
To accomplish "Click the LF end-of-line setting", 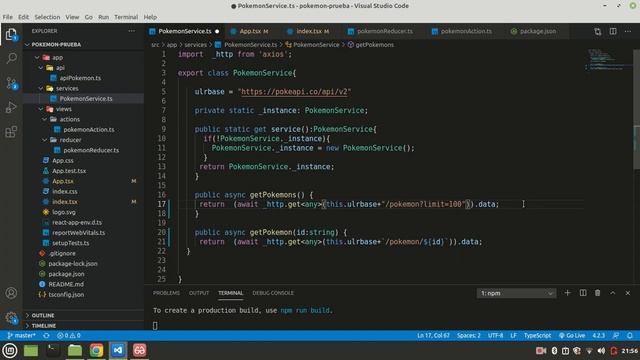I will [513, 336].
